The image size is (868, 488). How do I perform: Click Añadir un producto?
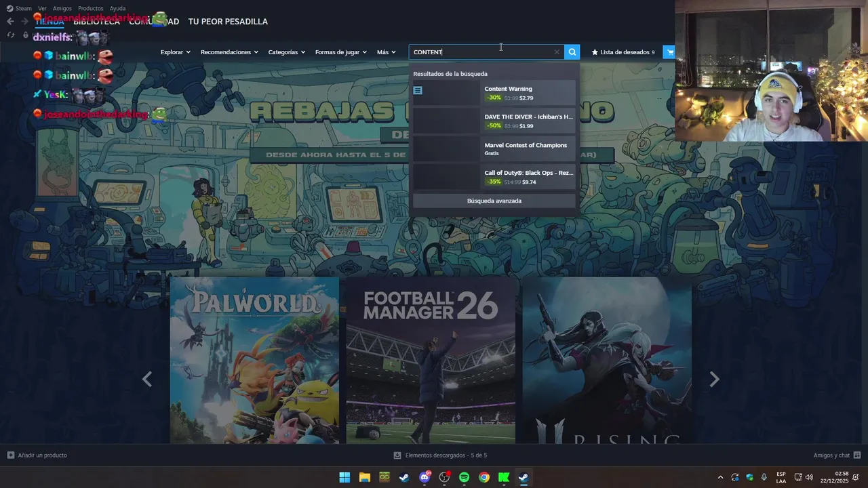pos(42,455)
